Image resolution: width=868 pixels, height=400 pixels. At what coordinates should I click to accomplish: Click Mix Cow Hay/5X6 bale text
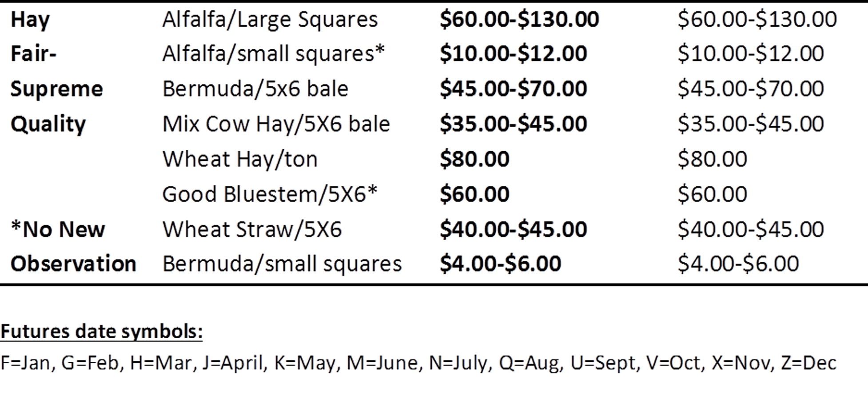coord(276,124)
